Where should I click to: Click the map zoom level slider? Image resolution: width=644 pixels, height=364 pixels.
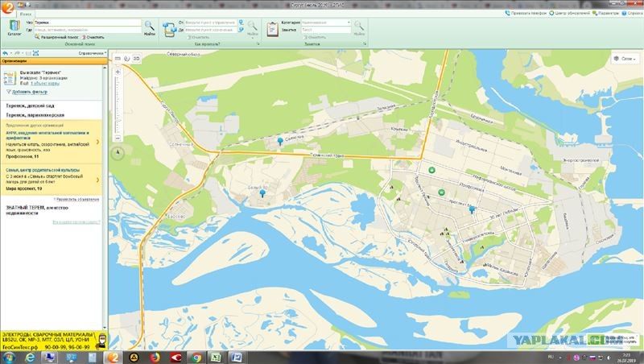[x=118, y=105]
